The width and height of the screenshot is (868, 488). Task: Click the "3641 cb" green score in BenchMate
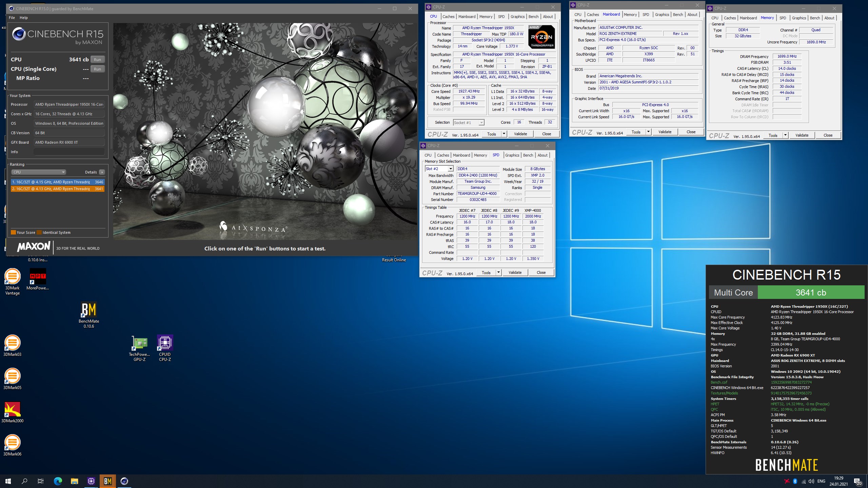pyautogui.click(x=811, y=292)
